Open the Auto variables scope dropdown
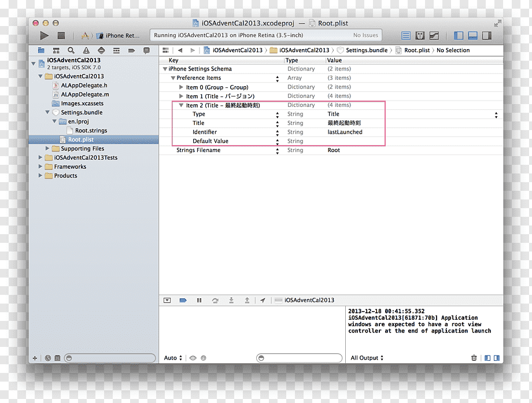Viewport: 532px width, 403px height. coord(173,358)
